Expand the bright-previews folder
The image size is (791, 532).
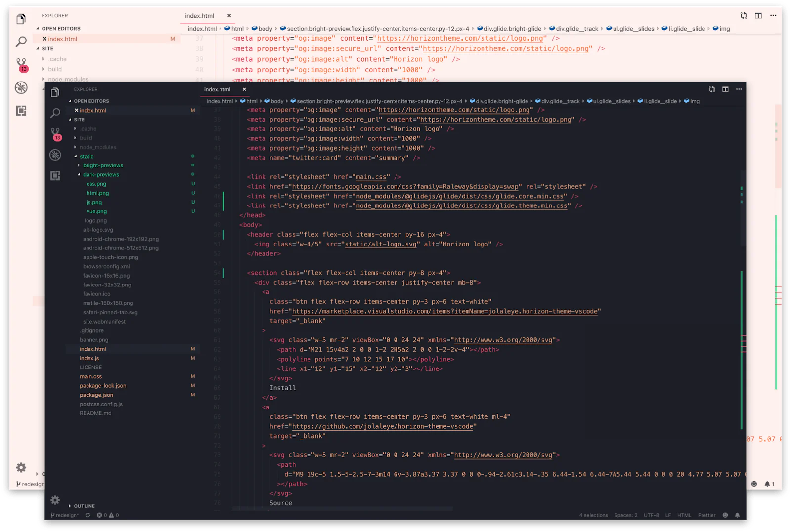click(x=103, y=165)
